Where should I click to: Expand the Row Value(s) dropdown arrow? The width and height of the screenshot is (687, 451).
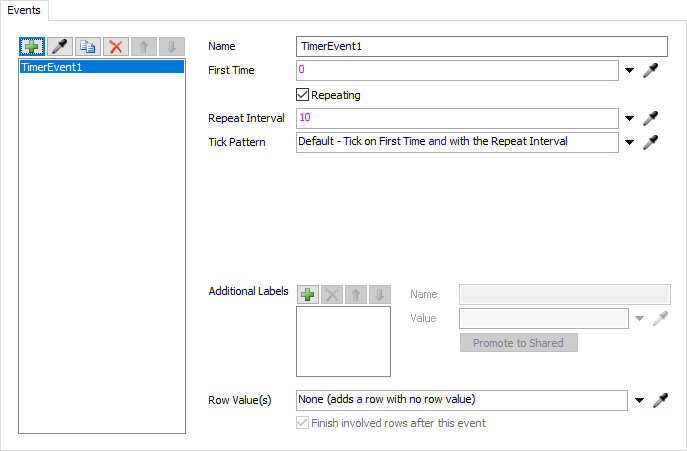pos(639,401)
